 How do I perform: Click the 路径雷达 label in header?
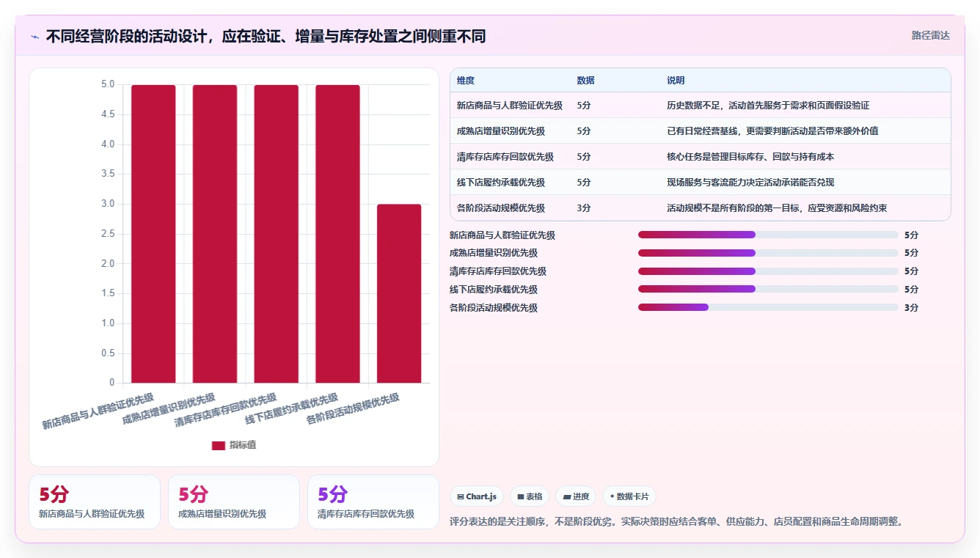(x=930, y=35)
